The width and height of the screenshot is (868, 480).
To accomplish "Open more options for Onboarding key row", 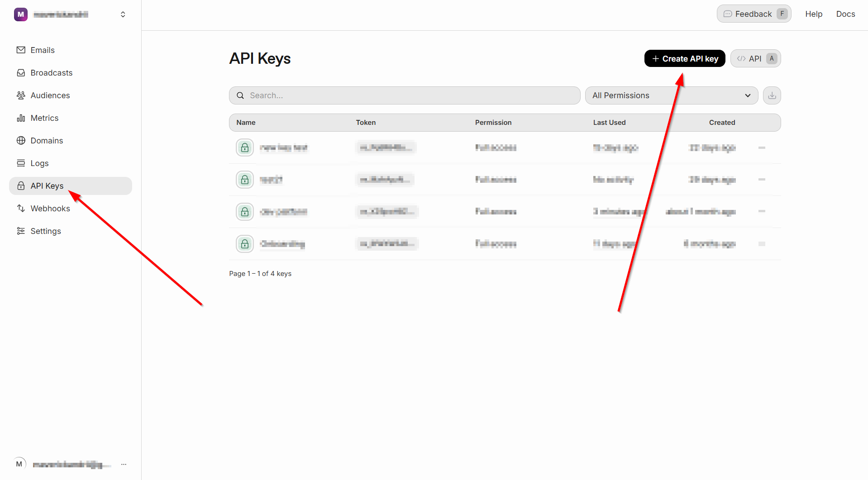I will pos(762,244).
